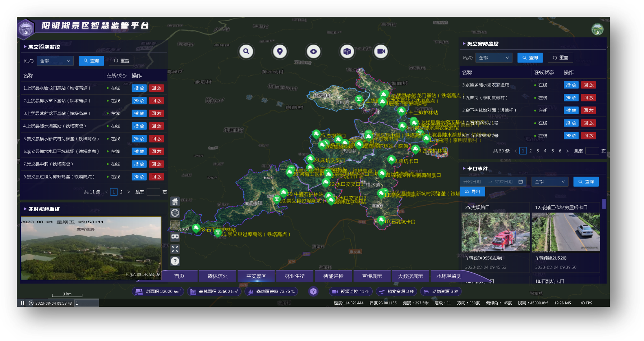Open 站点 dropdown in 高空瞭望监控 panel
Viewport: 644px width, 341px height.
point(55,61)
